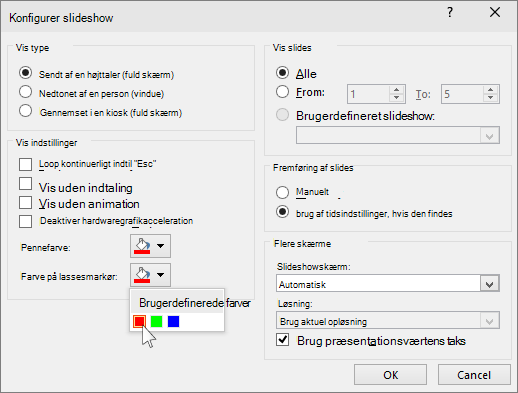The width and height of the screenshot is (518, 393).
Task: Pick the green color swatch
Action: [156, 322]
